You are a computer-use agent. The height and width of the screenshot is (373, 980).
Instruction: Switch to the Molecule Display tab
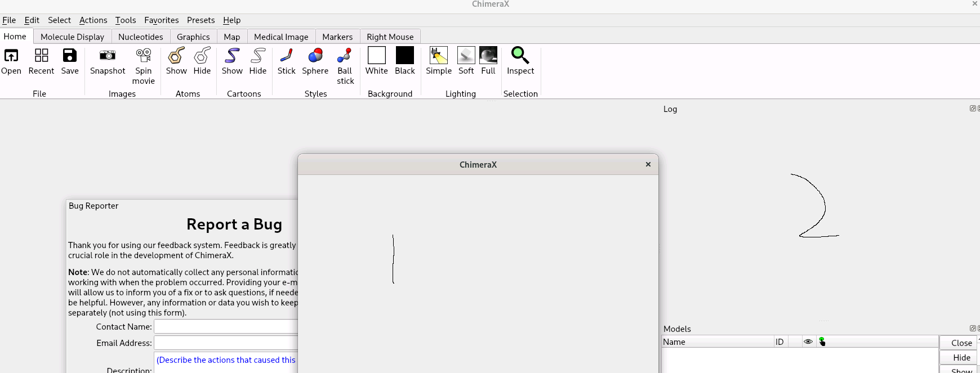point(72,37)
